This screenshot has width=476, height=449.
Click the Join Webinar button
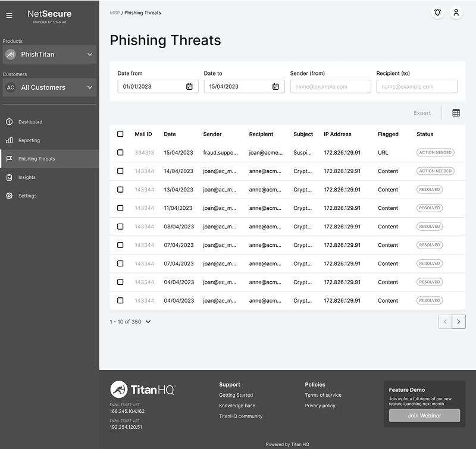424,416
